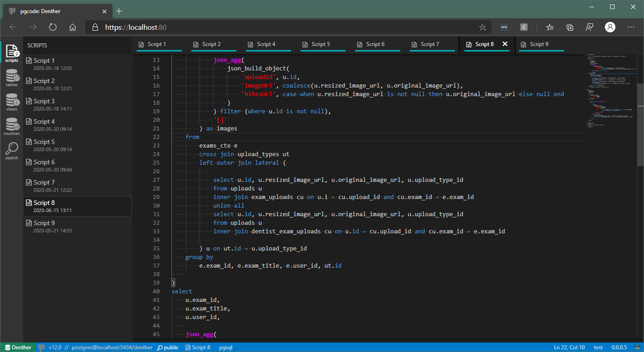
Task: Select Script 8 in the scripts list
Action: click(78, 206)
